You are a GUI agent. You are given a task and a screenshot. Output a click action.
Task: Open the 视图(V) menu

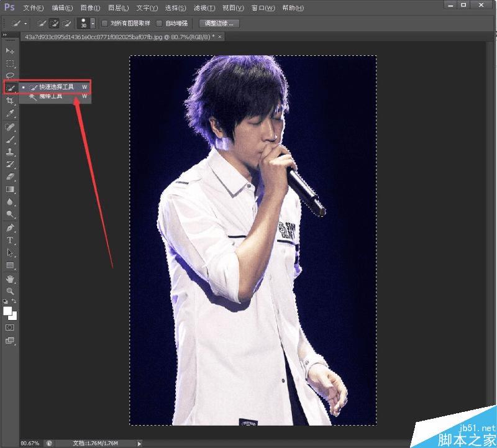click(233, 8)
